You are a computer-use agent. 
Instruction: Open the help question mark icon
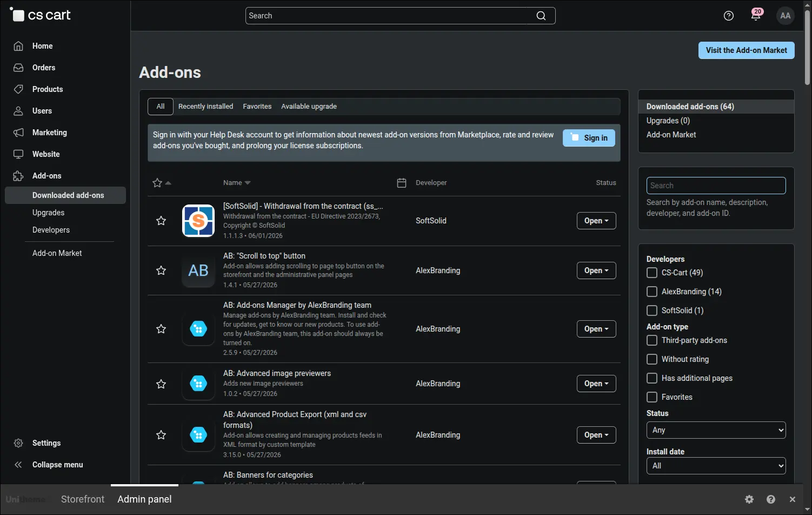729,16
